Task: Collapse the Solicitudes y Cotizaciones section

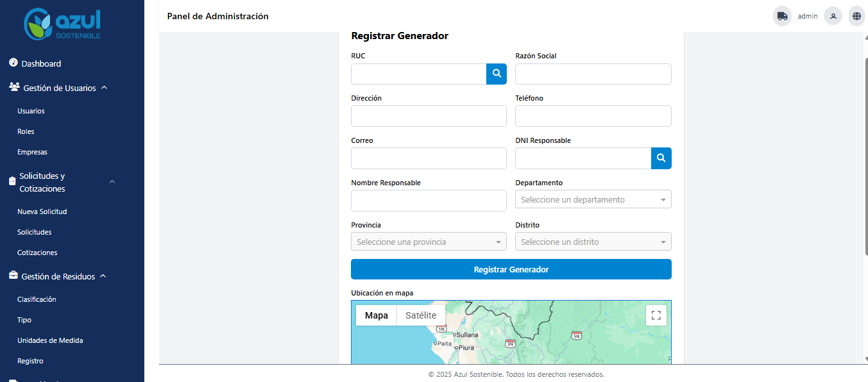Action: pyautogui.click(x=112, y=182)
